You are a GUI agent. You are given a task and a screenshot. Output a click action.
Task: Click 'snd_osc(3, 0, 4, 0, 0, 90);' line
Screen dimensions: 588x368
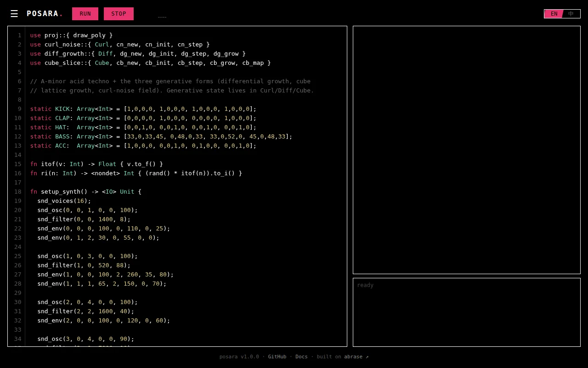[86, 339]
